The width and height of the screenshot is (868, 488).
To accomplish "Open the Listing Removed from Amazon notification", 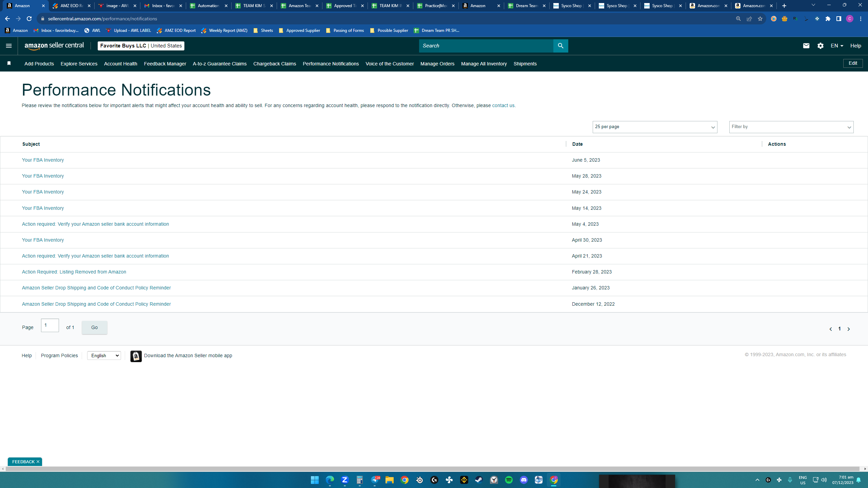I will (x=74, y=272).
